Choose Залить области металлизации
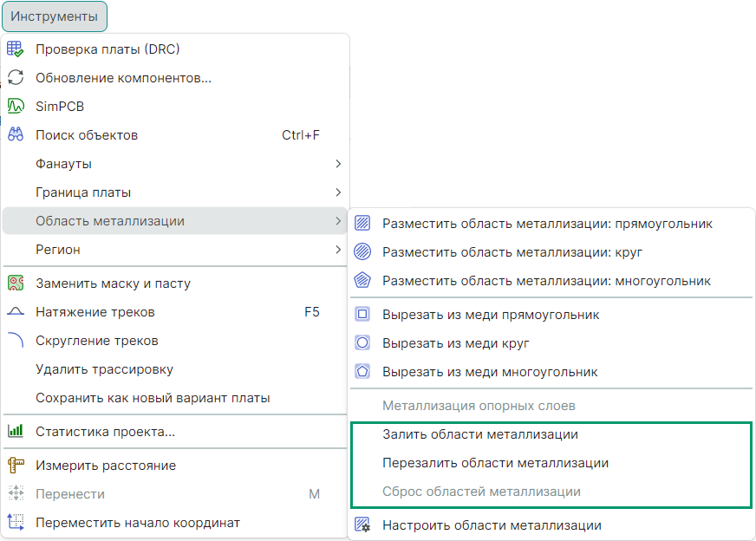The image size is (756, 541). (479, 434)
